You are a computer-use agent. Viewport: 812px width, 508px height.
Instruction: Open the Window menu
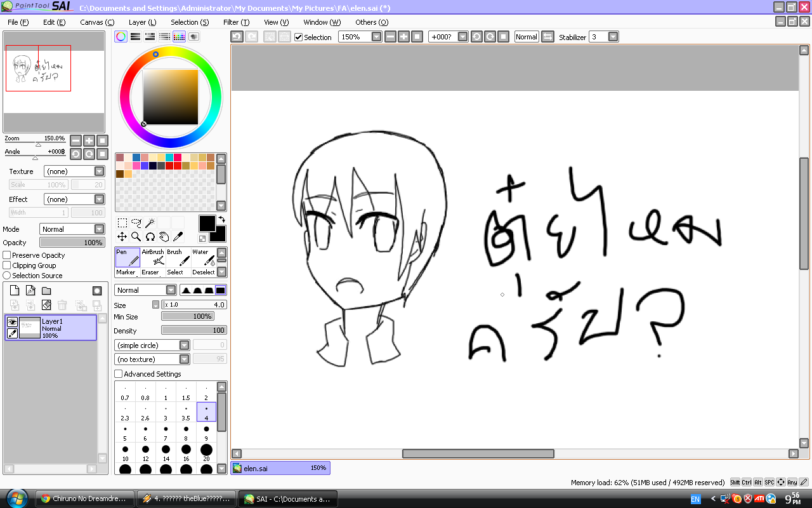click(322, 22)
